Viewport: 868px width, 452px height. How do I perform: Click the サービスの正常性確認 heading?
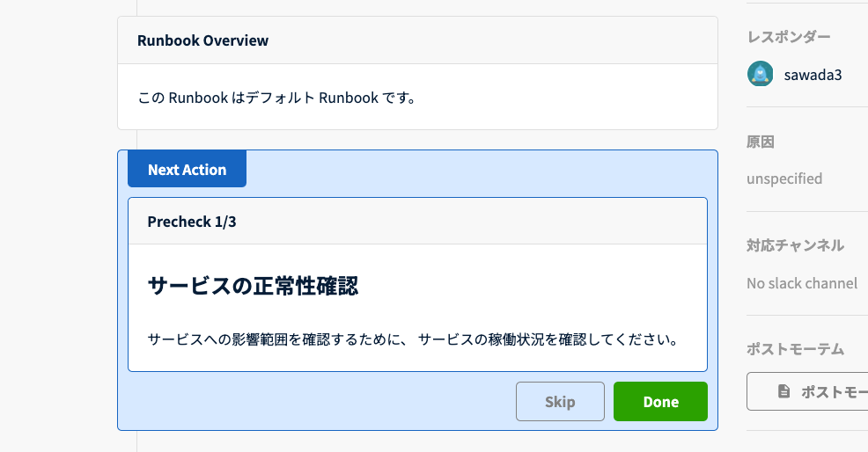click(x=253, y=286)
